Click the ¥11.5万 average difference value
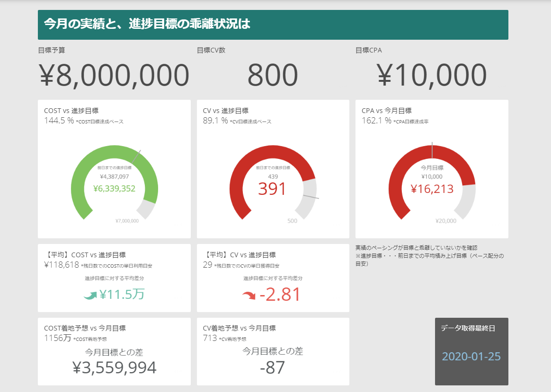The width and height of the screenshot is (551, 392). [122, 295]
